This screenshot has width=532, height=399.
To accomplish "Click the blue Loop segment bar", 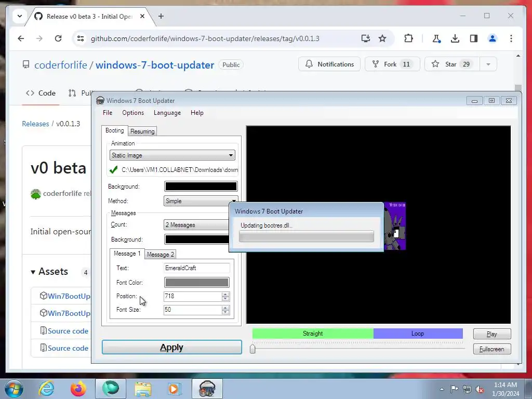I will (x=418, y=334).
